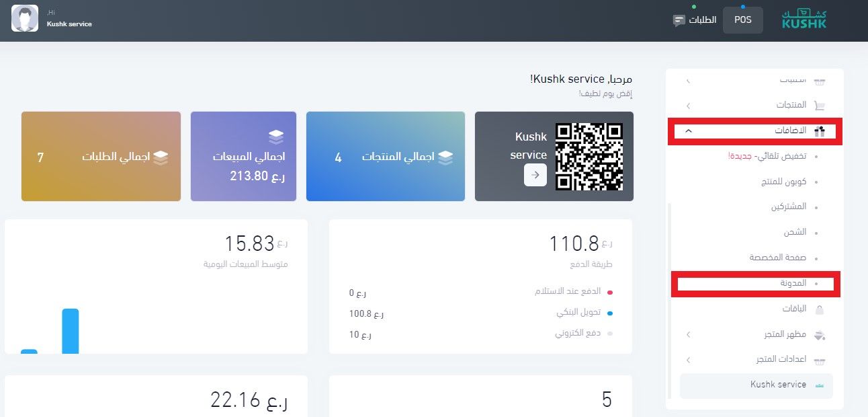Collapse the الاضافات chevron in sidebar

[x=688, y=130]
